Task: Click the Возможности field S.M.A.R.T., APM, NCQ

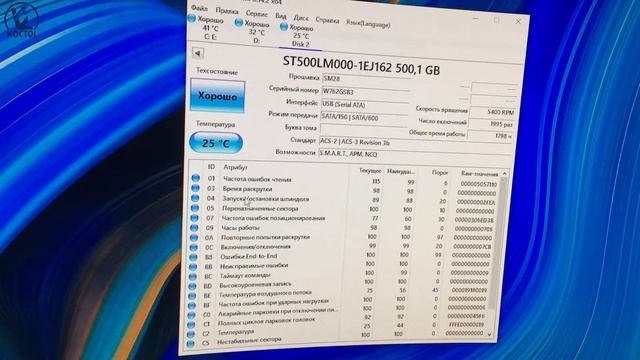Action: (415, 154)
